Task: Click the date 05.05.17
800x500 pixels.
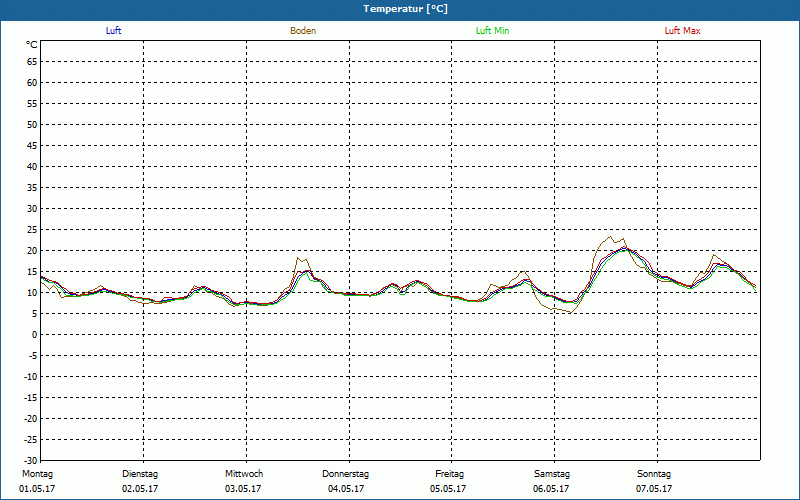Action: tap(448, 489)
